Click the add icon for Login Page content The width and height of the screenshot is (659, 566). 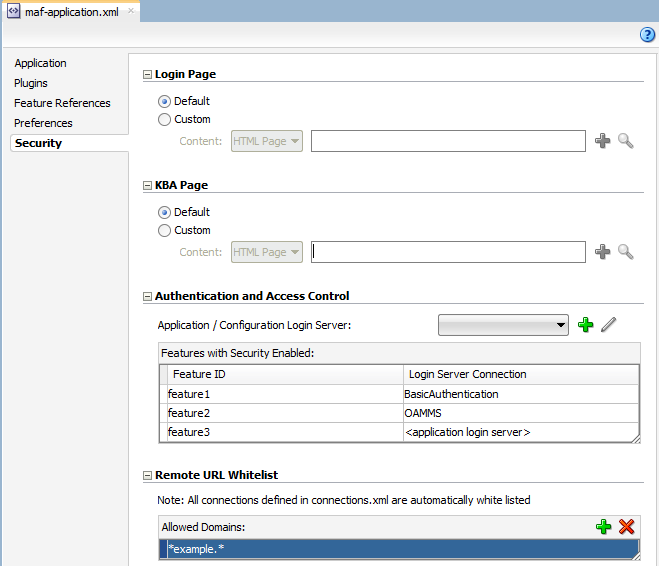pos(602,141)
